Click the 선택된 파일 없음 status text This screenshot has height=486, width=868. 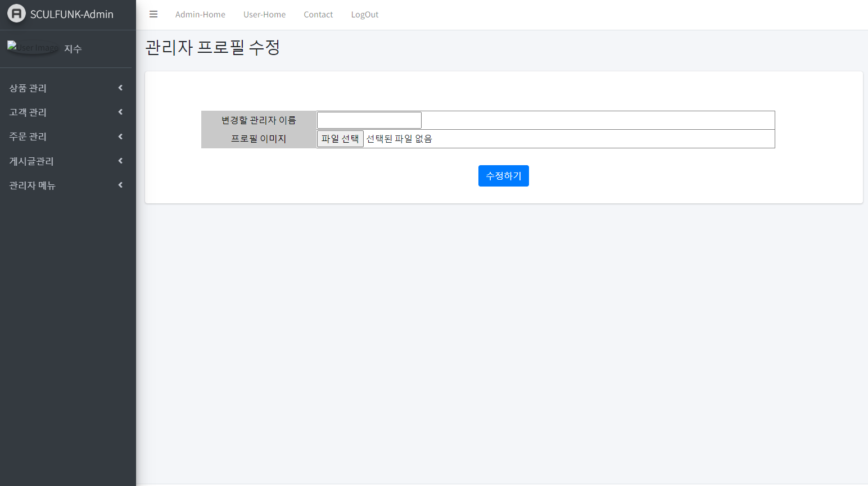pos(399,139)
